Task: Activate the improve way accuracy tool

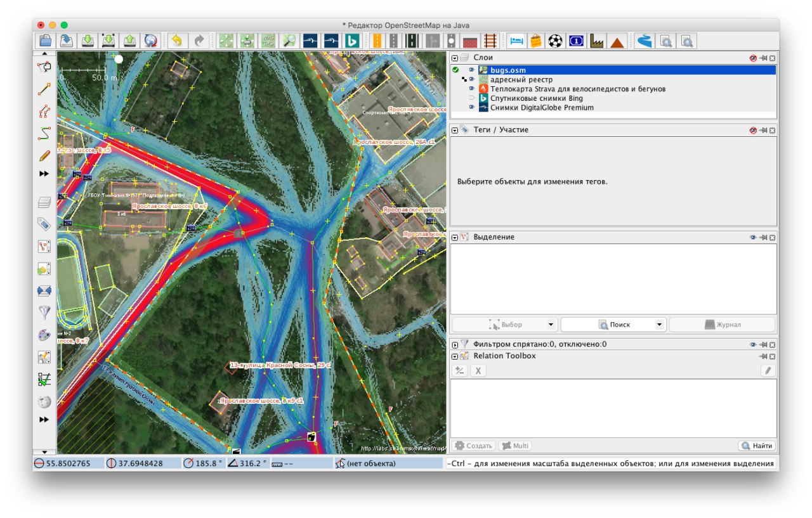Action: [x=44, y=112]
